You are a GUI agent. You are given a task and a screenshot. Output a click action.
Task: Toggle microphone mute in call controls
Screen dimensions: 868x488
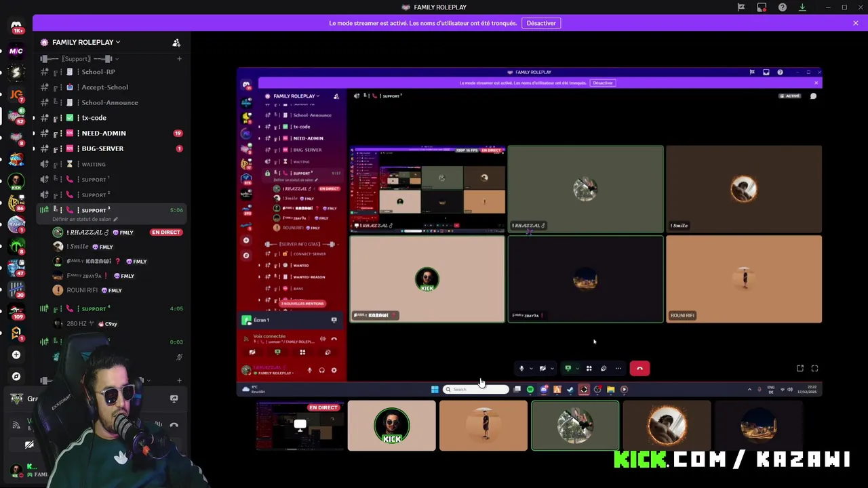521,369
